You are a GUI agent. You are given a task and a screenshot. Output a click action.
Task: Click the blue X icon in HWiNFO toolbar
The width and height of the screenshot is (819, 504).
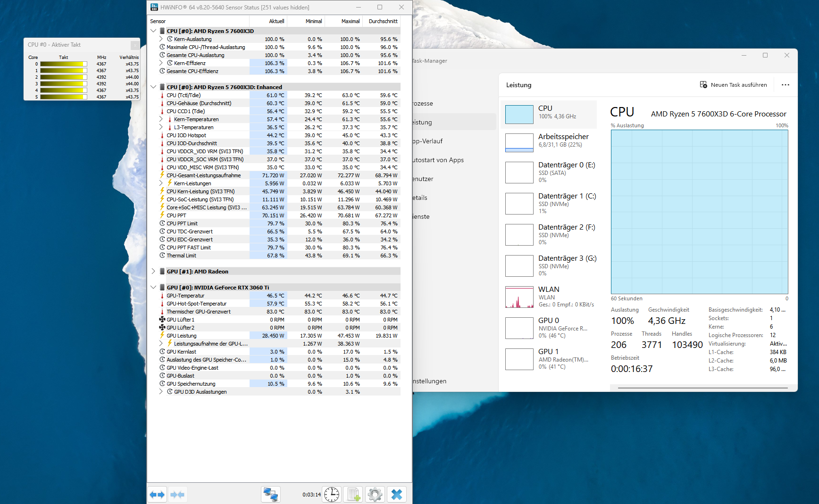tap(397, 495)
